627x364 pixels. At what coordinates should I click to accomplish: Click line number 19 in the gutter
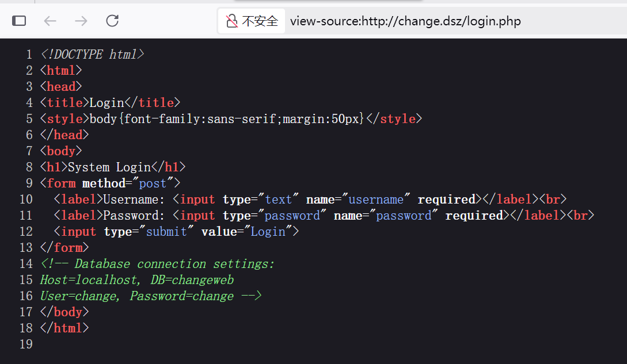coord(26,344)
